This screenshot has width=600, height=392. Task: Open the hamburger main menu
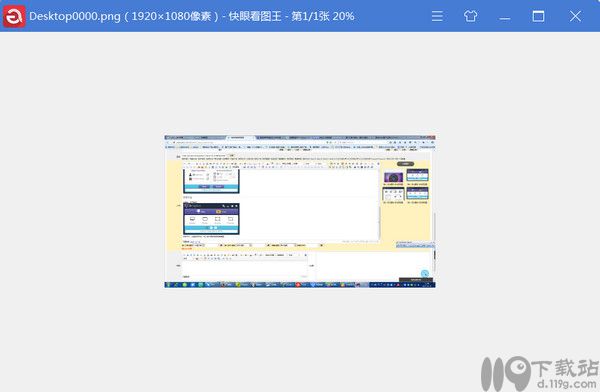[437, 16]
